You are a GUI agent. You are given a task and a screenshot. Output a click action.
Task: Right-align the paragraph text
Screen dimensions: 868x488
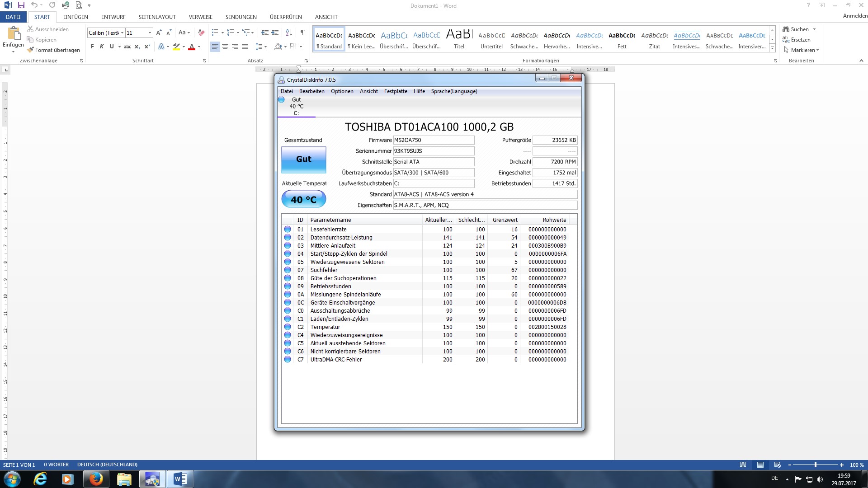pyautogui.click(x=235, y=47)
